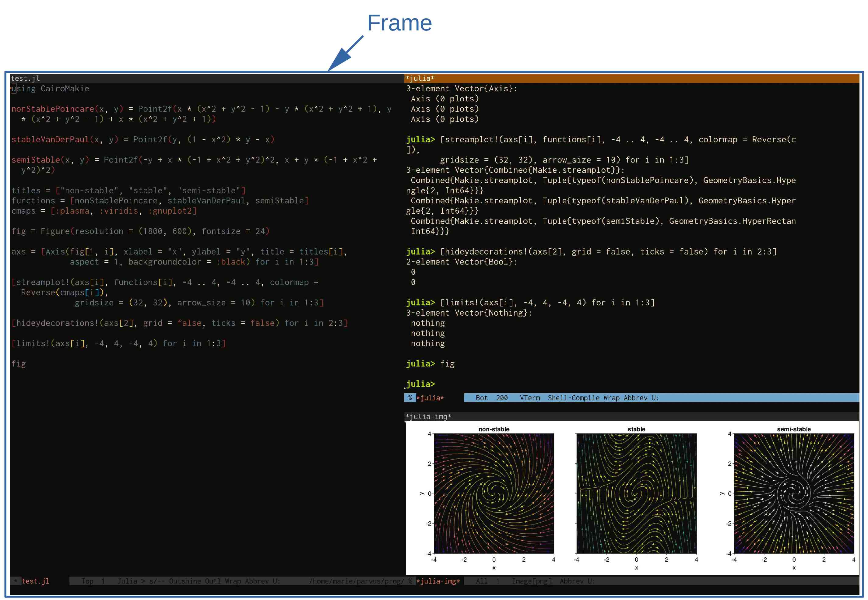Viewport: 868px width, 600px height.
Task: Click the All position indicator in *julia-img* mode line
Action: point(482,581)
